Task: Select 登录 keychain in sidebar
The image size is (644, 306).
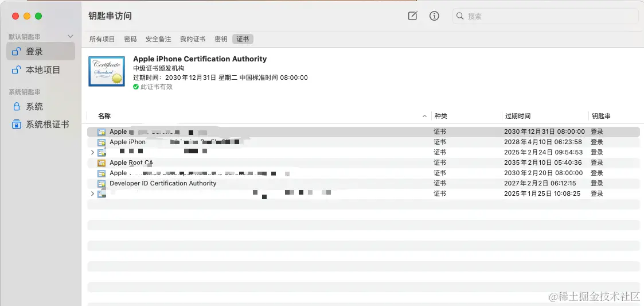Action: coord(41,52)
